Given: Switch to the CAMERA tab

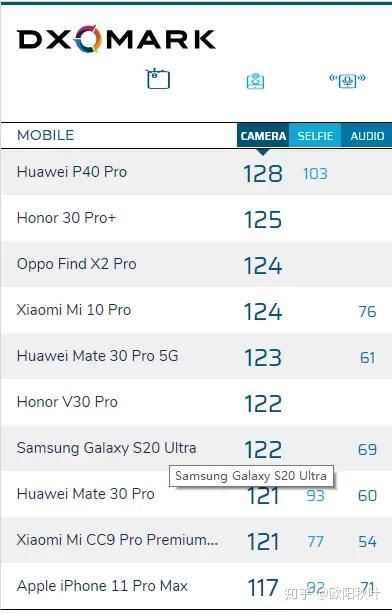Looking at the screenshot, I should [263, 136].
